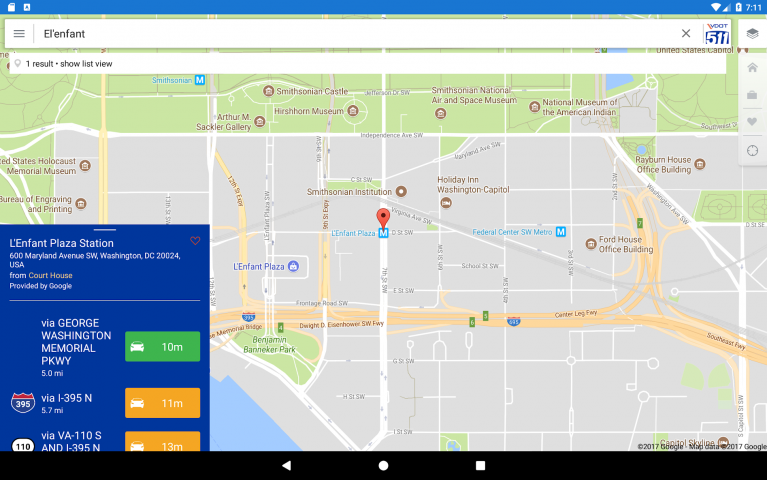Change origin via Court House link

pyautogui.click(x=50, y=275)
